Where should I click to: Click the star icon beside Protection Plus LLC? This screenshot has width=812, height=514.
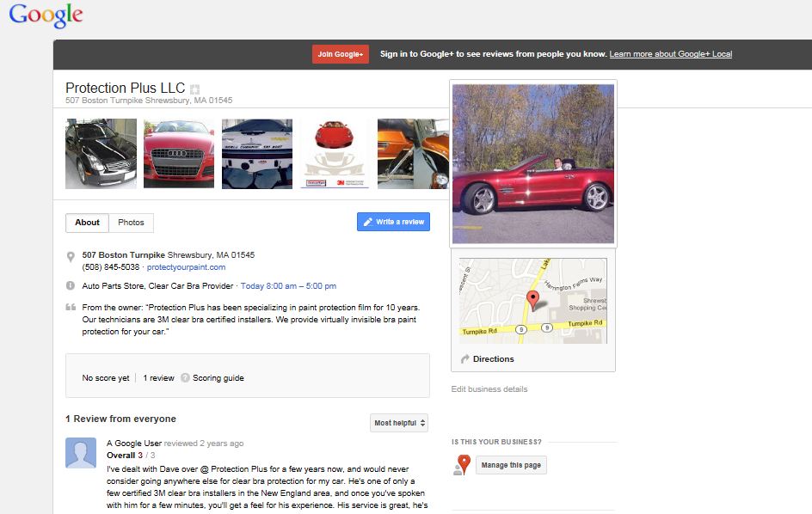coord(194,89)
